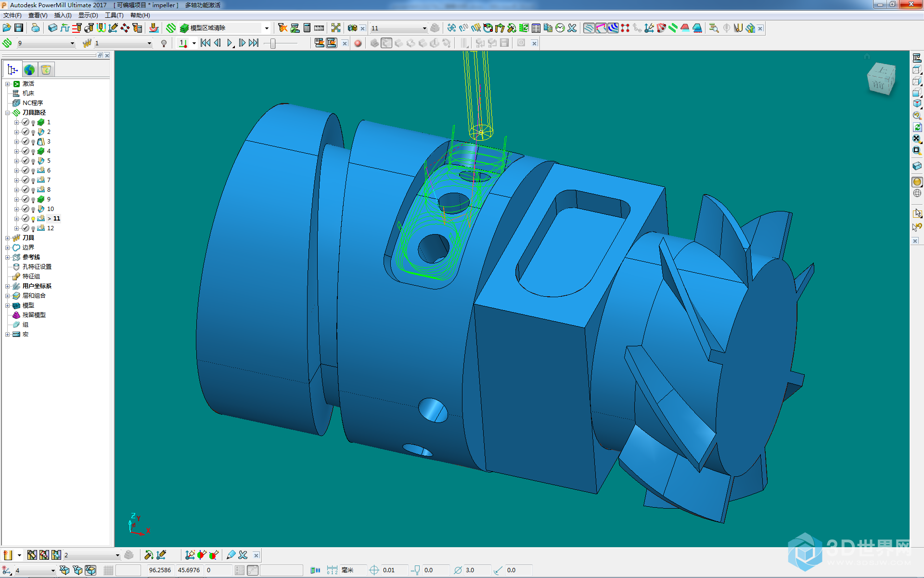Click the binoculars icon in main toolbar
924x578 pixels.
click(352, 28)
